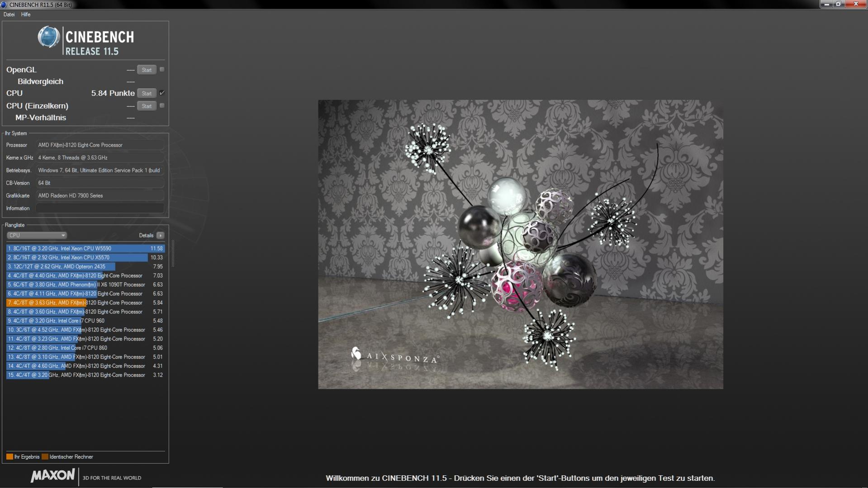
Task: Start the CPU (Einzelkern) benchmark
Action: [x=147, y=106]
